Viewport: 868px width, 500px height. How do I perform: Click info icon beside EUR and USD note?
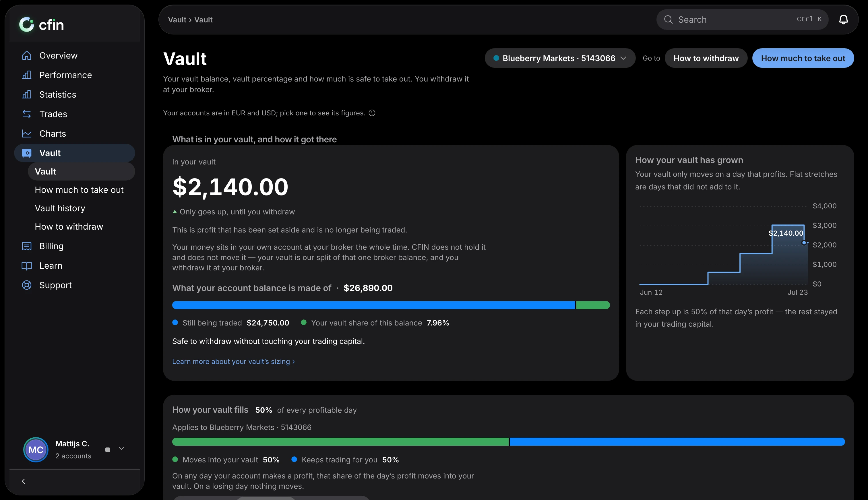click(x=372, y=113)
